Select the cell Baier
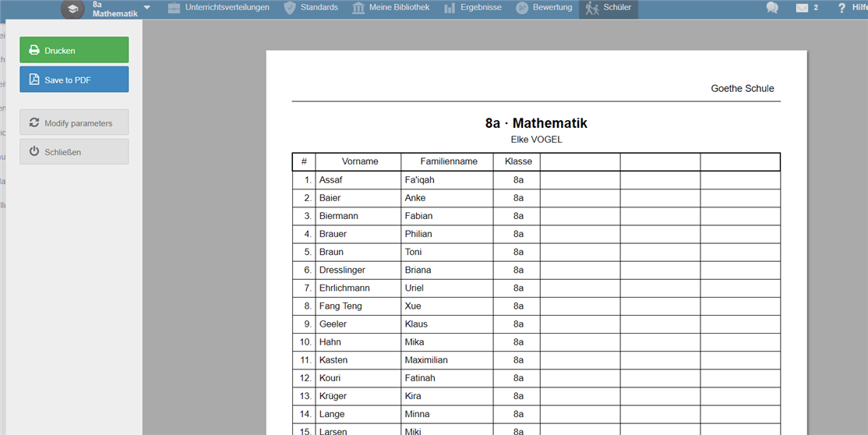The width and height of the screenshot is (868, 435). point(358,198)
